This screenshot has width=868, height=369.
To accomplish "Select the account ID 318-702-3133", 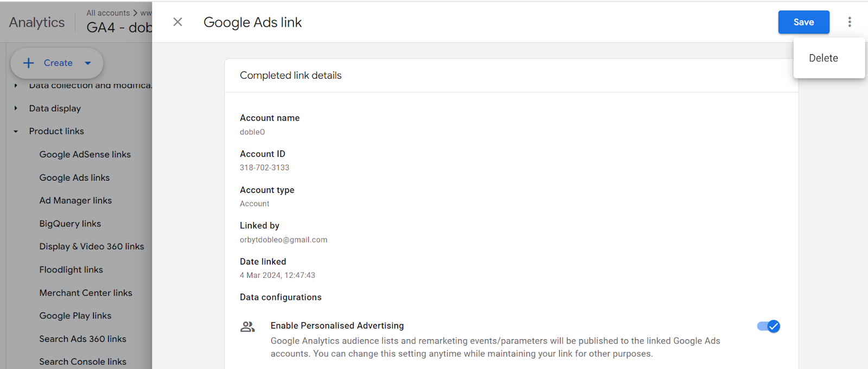I will (265, 168).
